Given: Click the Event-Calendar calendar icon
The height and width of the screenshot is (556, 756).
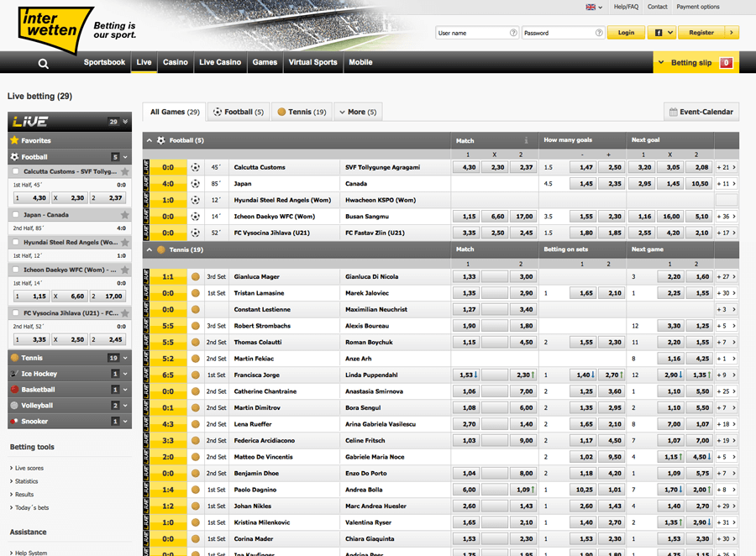Looking at the screenshot, I should pyautogui.click(x=673, y=112).
